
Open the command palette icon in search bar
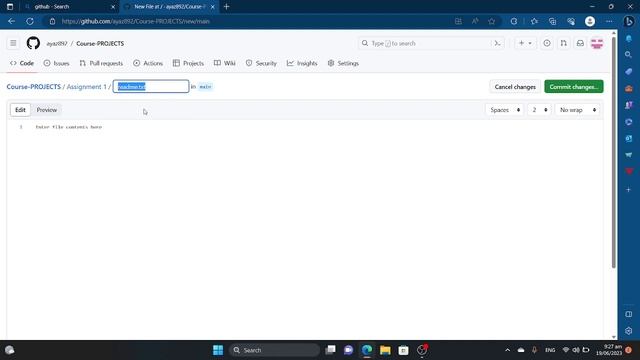click(497, 43)
